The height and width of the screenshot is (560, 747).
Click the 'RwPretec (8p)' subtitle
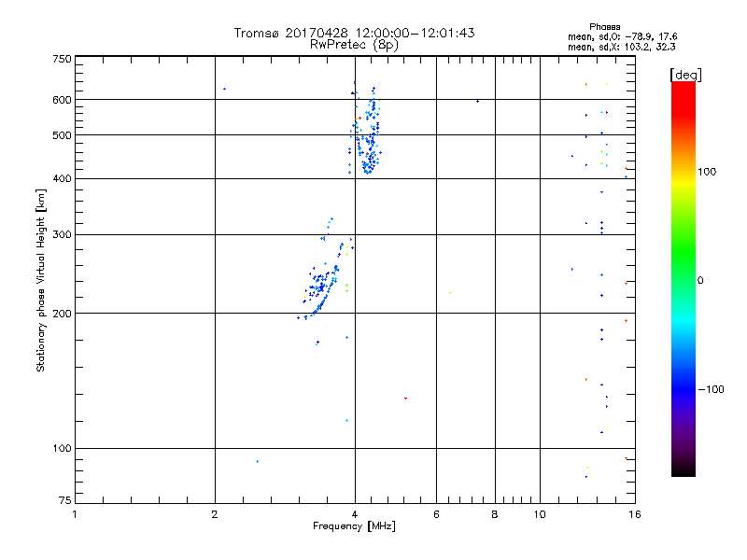354,45
